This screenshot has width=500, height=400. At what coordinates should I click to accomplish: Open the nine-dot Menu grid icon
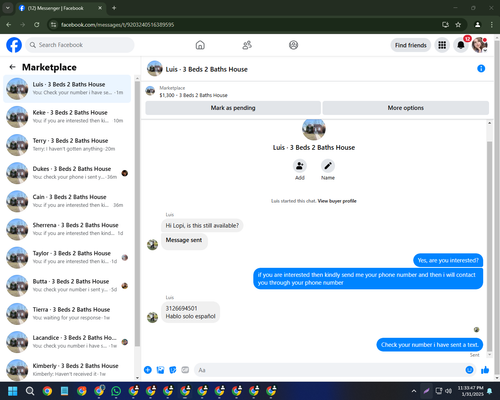[x=442, y=45]
